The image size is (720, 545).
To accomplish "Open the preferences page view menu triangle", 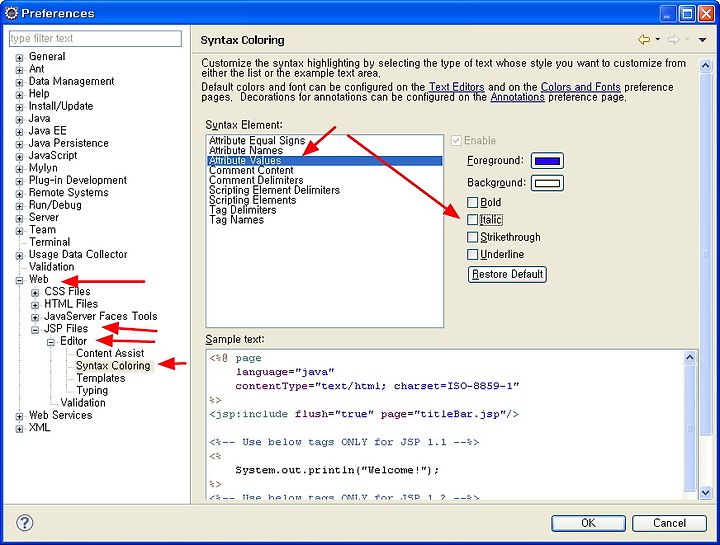I will pos(702,40).
